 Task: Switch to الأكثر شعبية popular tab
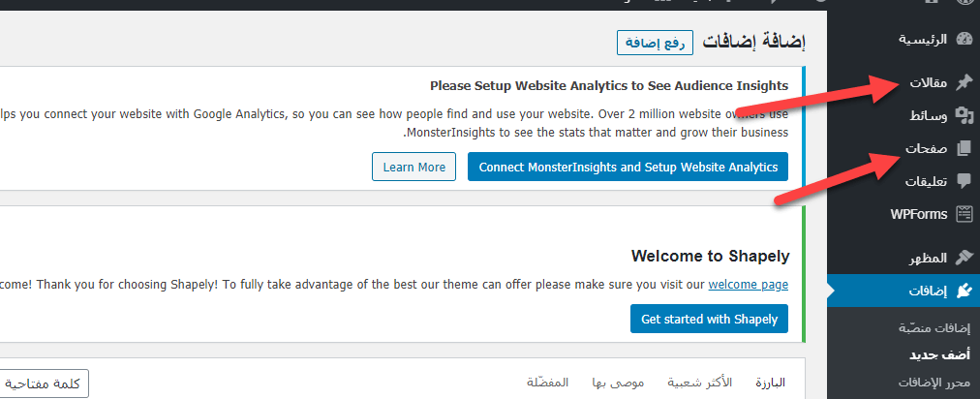pos(699,383)
